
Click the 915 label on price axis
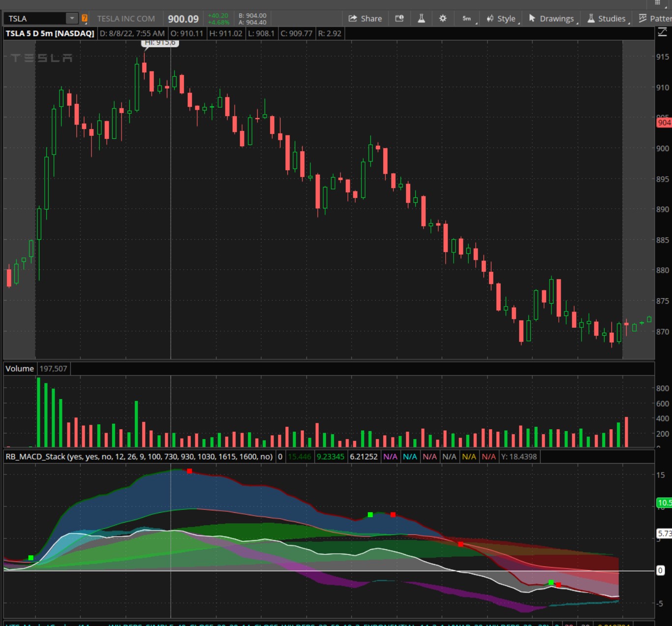click(x=663, y=57)
